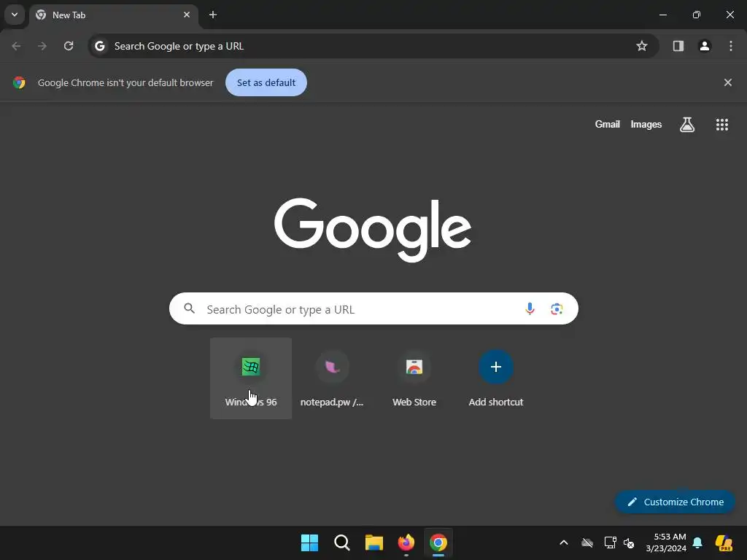747x560 pixels.
Task: Restore down the Chrome window
Action: 697,15
